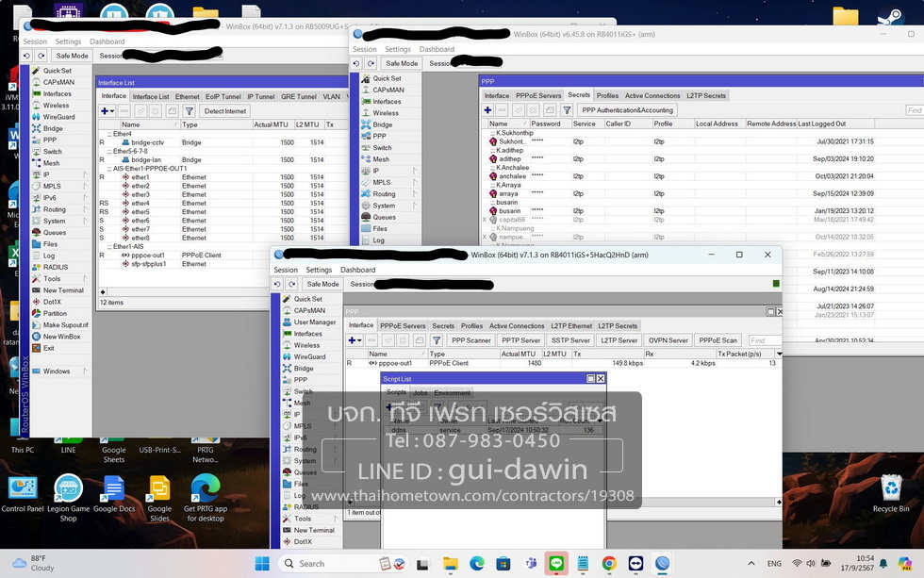Select Make Supout.rif in the RB5009 sidebar

click(65, 325)
